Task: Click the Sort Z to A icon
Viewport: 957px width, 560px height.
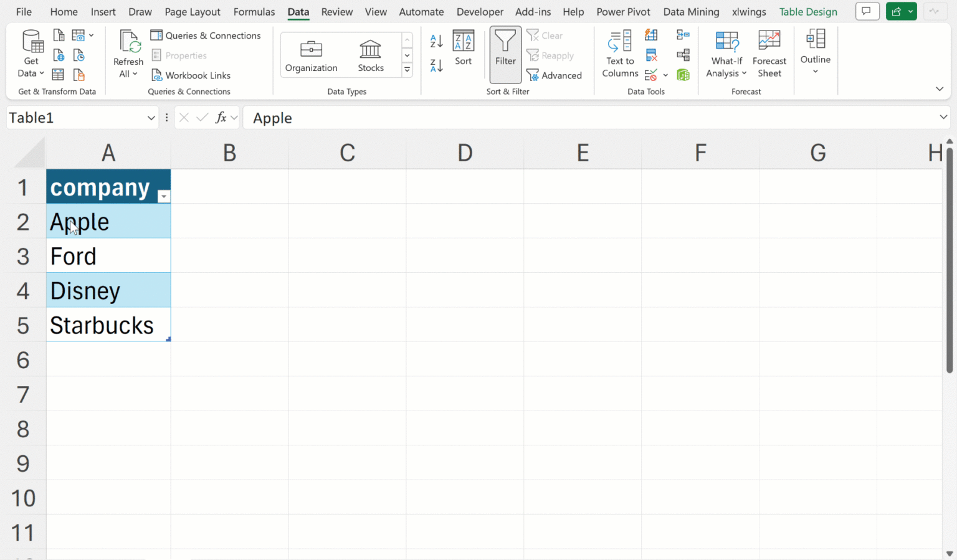Action: click(x=437, y=65)
